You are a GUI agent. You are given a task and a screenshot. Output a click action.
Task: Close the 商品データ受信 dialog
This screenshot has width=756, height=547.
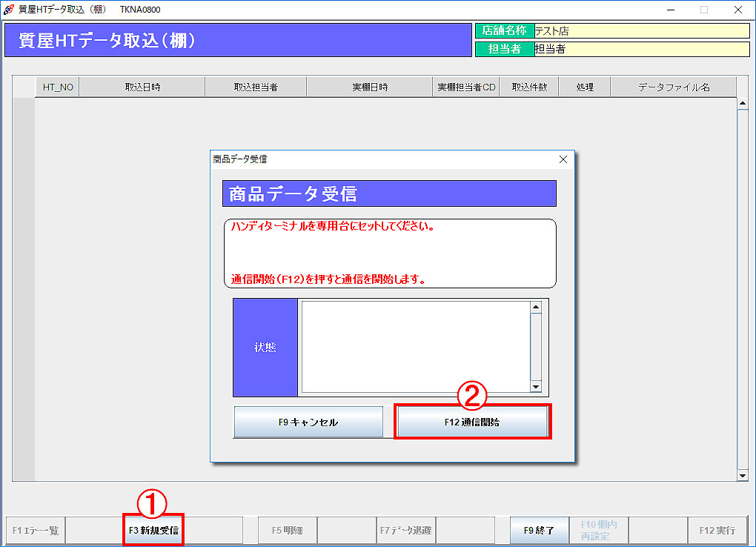coord(563,159)
